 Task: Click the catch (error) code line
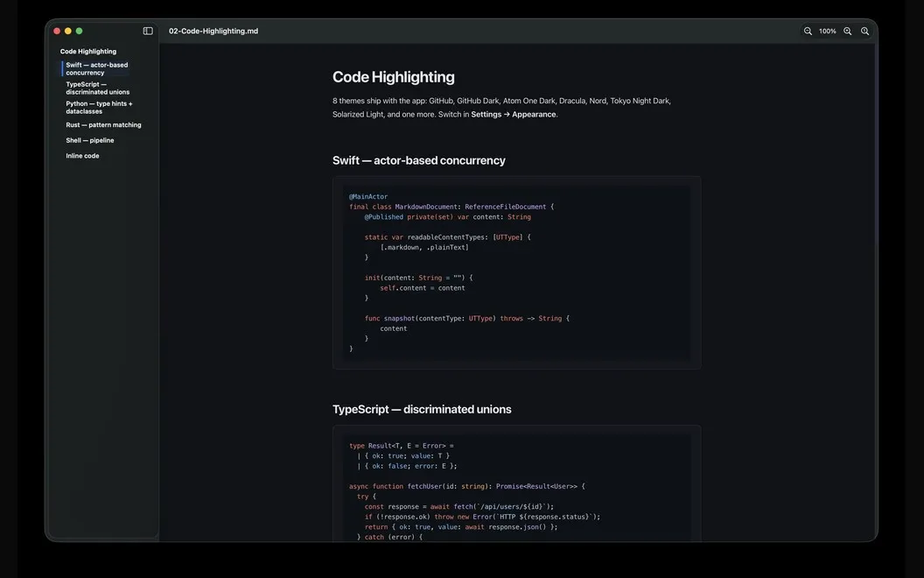pos(389,538)
